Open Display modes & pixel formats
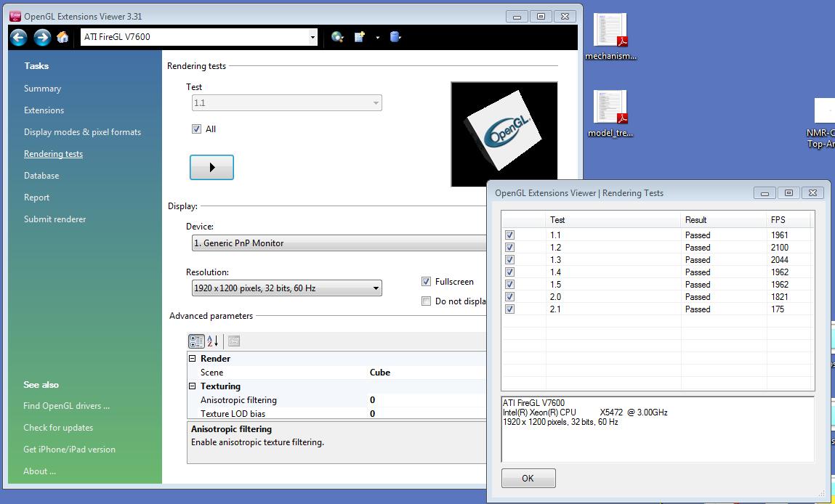This screenshot has width=835, height=504. 83,132
